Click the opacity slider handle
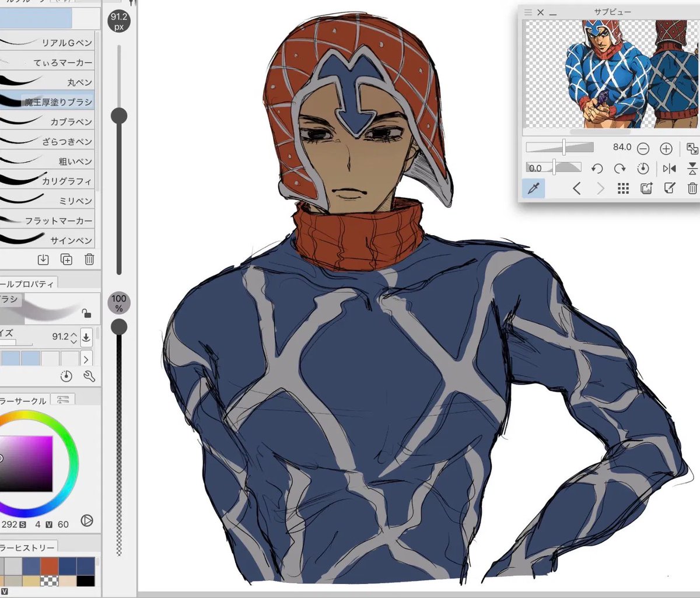700x598 pixels. (119, 327)
